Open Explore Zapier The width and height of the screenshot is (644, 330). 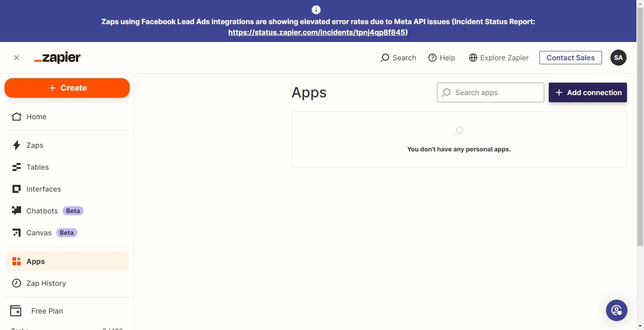(498, 58)
